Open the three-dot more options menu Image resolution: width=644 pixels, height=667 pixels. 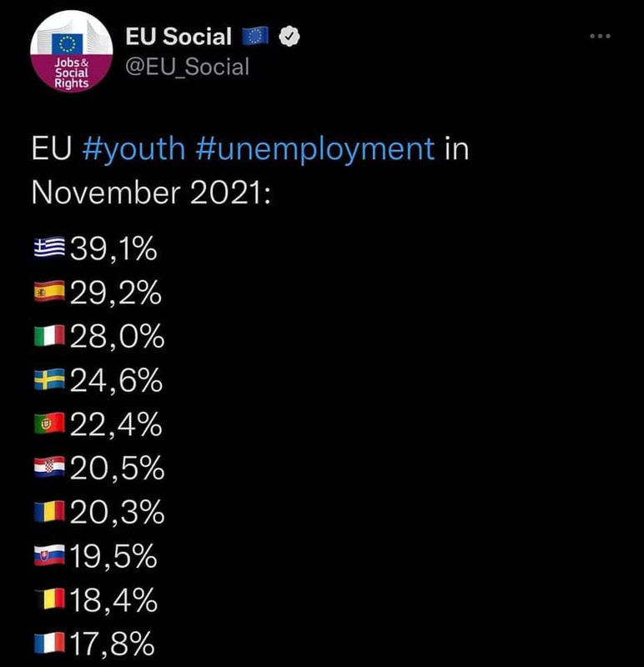600,37
